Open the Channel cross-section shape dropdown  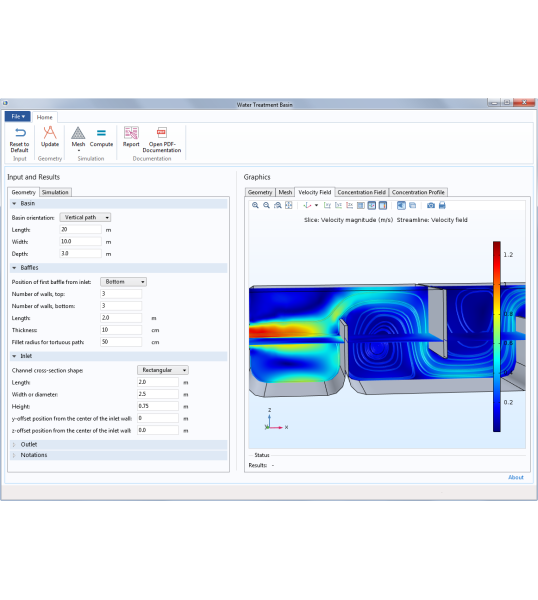[163, 370]
